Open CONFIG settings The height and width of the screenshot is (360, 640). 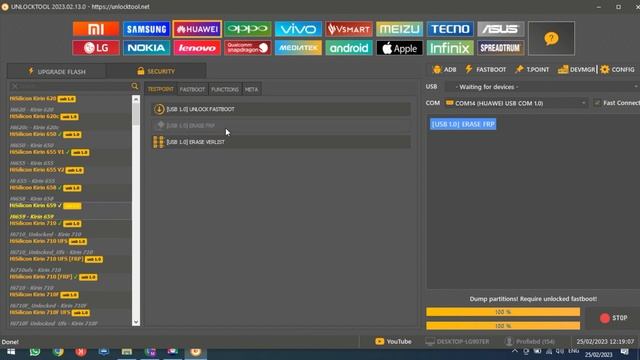tap(617, 69)
